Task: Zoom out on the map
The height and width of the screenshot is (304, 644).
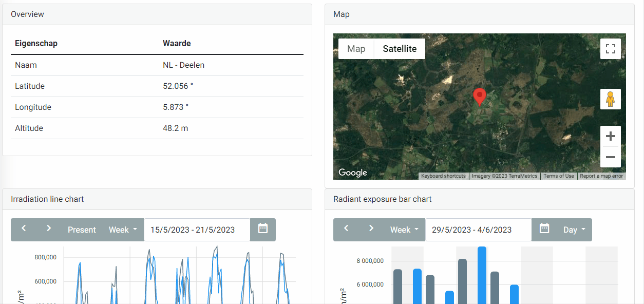Action: 611,157
